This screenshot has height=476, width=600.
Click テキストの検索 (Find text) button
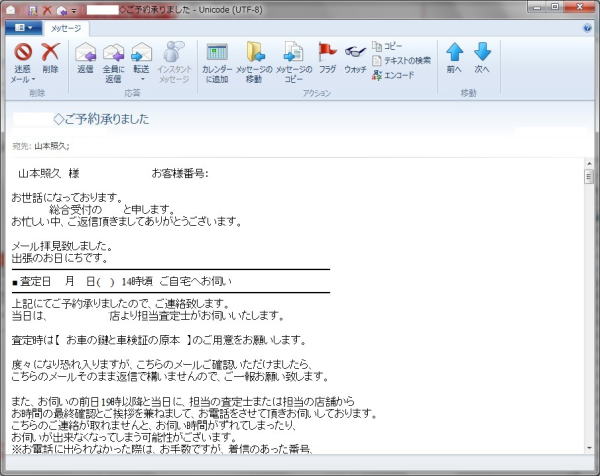[401, 60]
